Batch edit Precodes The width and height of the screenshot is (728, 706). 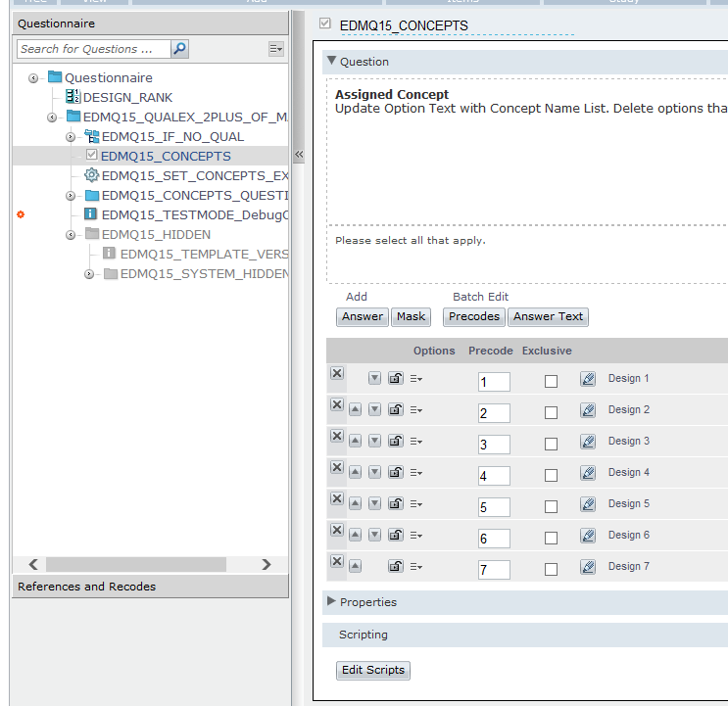click(x=474, y=317)
